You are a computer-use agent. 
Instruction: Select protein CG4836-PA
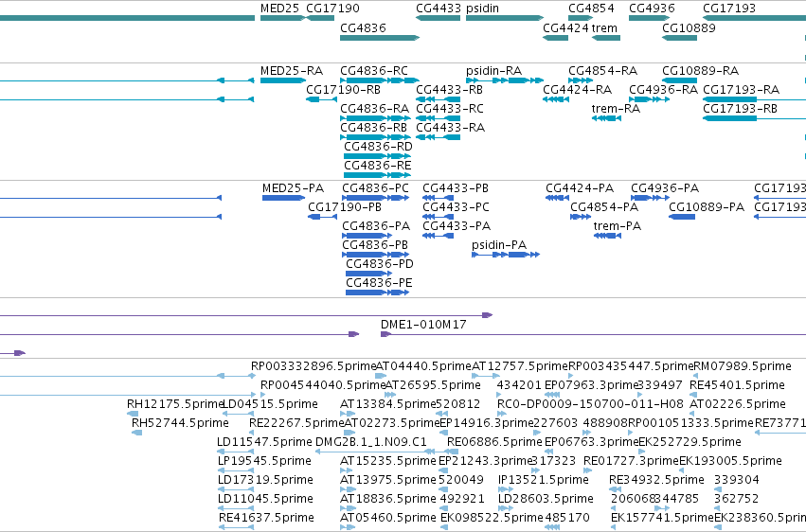coord(376,226)
